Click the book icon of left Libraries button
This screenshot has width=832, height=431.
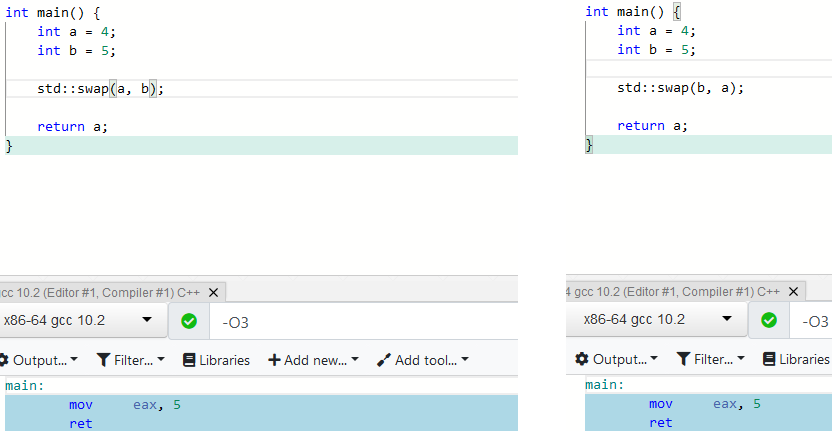click(189, 360)
